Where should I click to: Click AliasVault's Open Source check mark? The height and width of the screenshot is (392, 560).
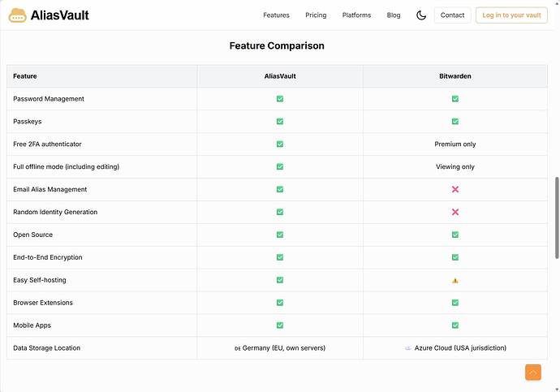[280, 235]
